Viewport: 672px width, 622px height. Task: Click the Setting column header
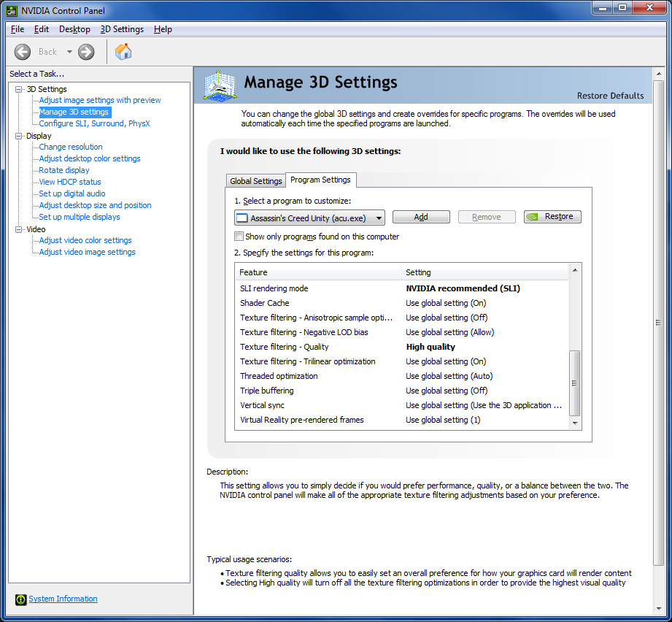coord(485,272)
